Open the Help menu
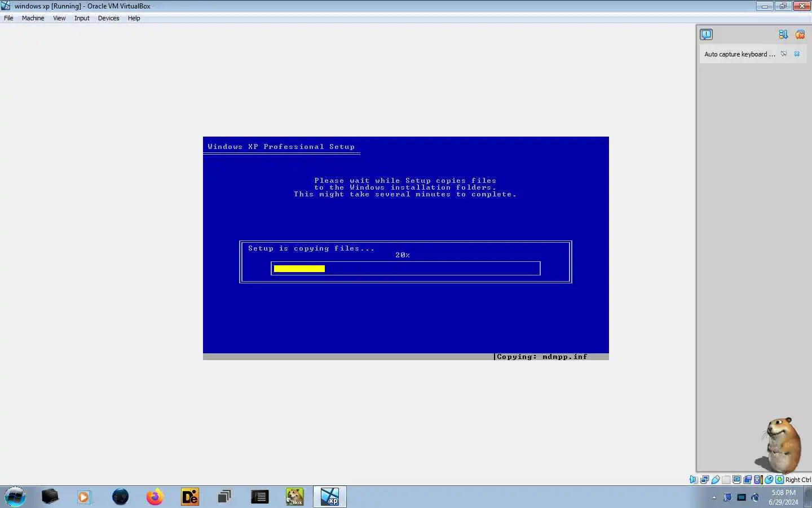Viewport: 812px width, 508px height. tap(134, 18)
